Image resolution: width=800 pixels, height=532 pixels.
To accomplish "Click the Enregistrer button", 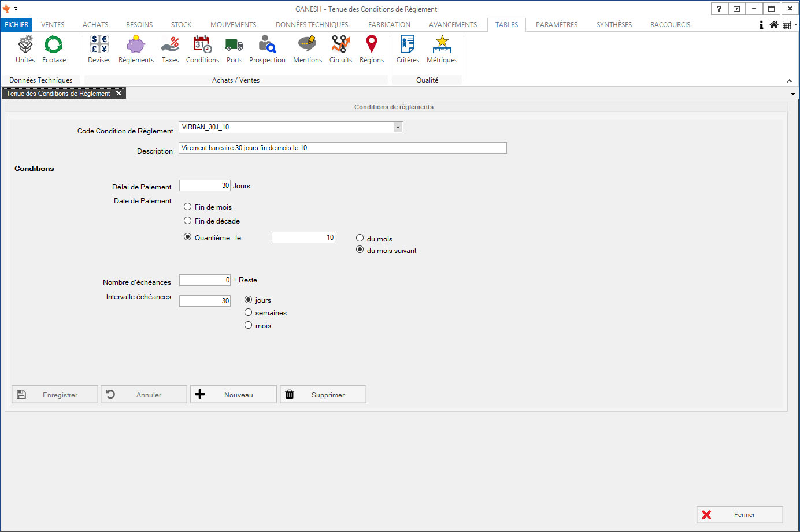I will [55, 395].
